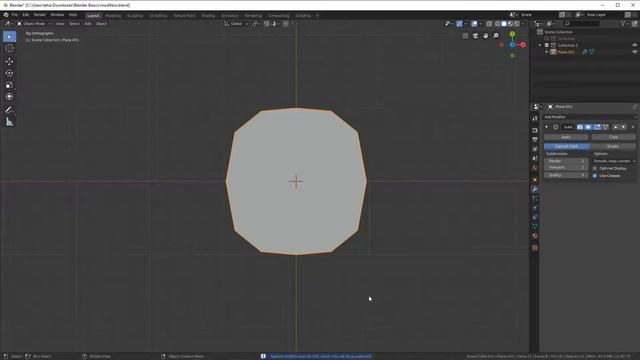The width and height of the screenshot is (640, 360).
Task: Select Simple subdivision type
Action: pyautogui.click(x=613, y=146)
